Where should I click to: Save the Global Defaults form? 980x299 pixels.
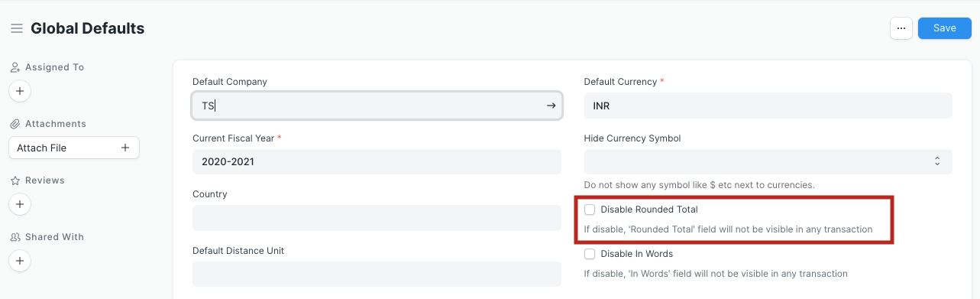[945, 28]
